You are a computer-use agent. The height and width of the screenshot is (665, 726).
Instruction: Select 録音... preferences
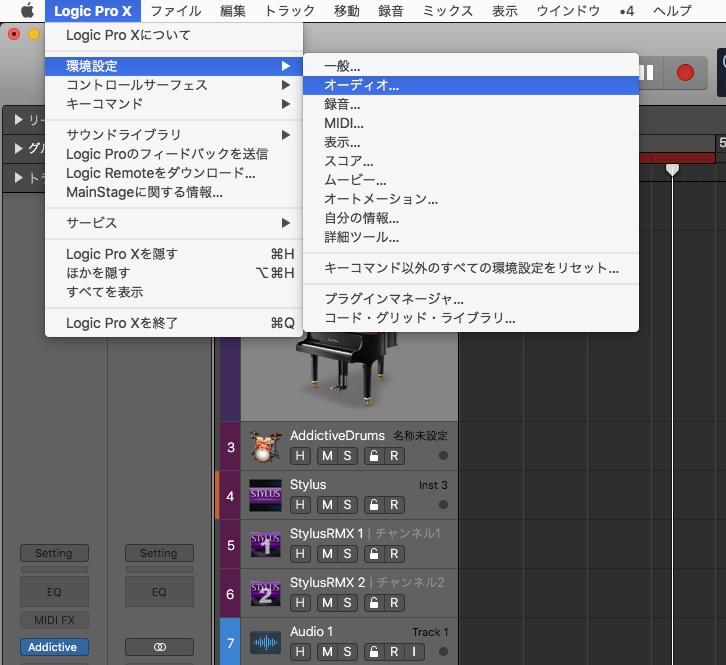(x=471, y=105)
